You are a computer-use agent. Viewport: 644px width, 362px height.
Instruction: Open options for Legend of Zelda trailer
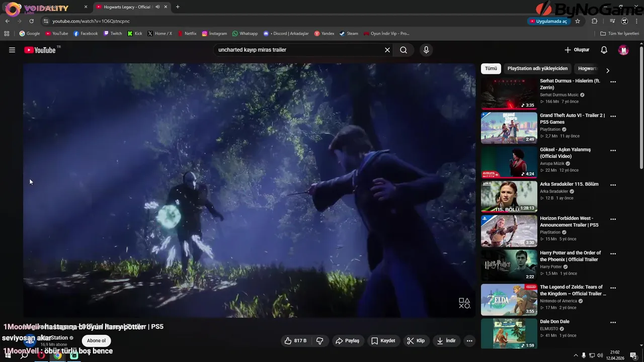613,288
